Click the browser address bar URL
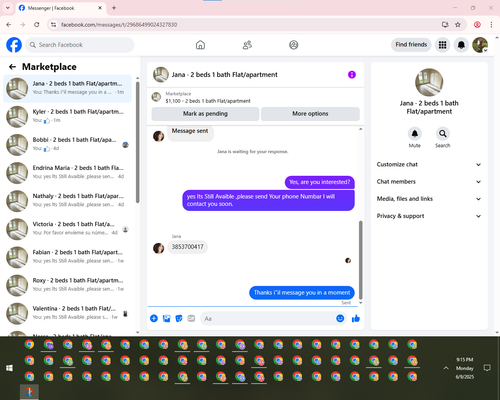The height and width of the screenshot is (400, 500). point(119,25)
